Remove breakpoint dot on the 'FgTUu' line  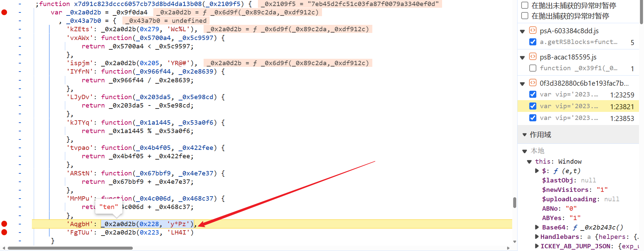[x=4, y=232]
